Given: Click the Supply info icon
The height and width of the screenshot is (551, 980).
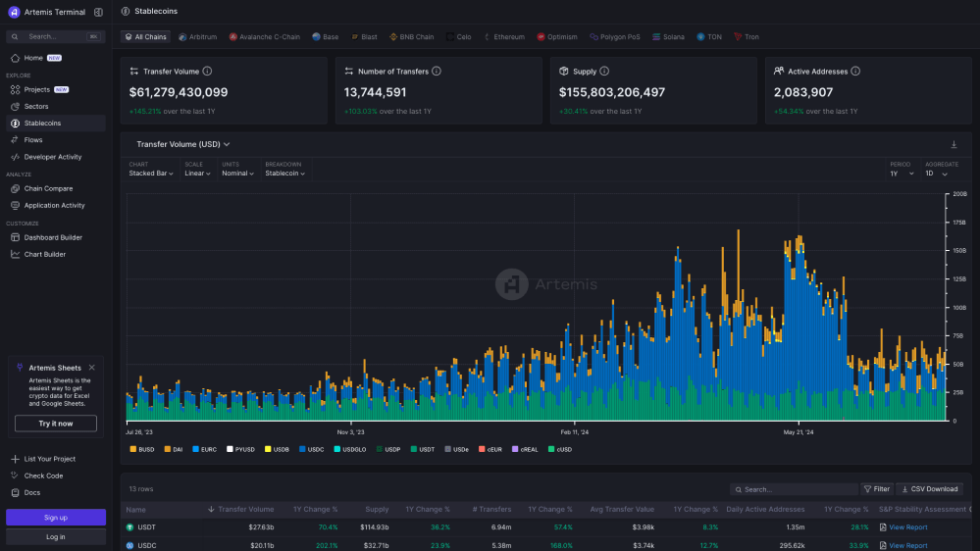Looking at the screenshot, I should [604, 72].
